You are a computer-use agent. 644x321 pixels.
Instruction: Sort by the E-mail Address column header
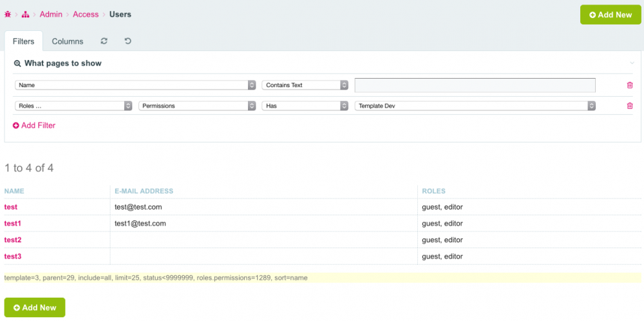[x=144, y=191]
